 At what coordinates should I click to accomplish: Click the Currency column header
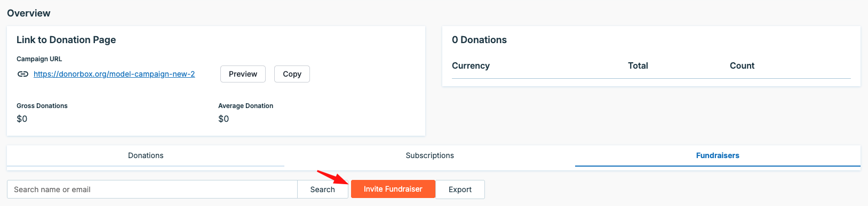pyautogui.click(x=471, y=65)
